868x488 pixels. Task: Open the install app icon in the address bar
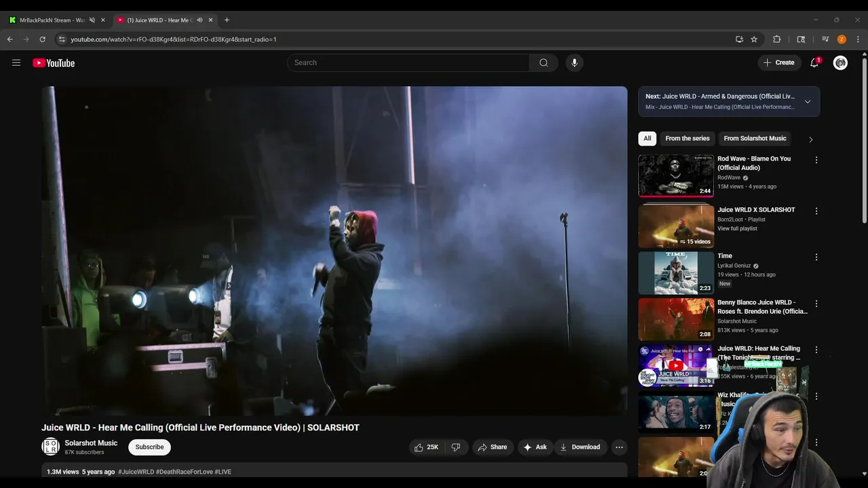739,39
